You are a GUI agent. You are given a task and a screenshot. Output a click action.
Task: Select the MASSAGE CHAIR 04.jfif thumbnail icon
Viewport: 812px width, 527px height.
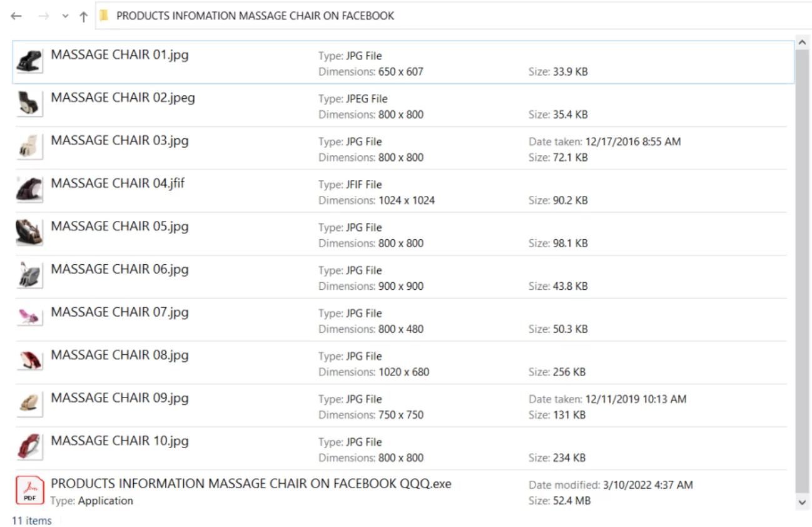(x=29, y=190)
